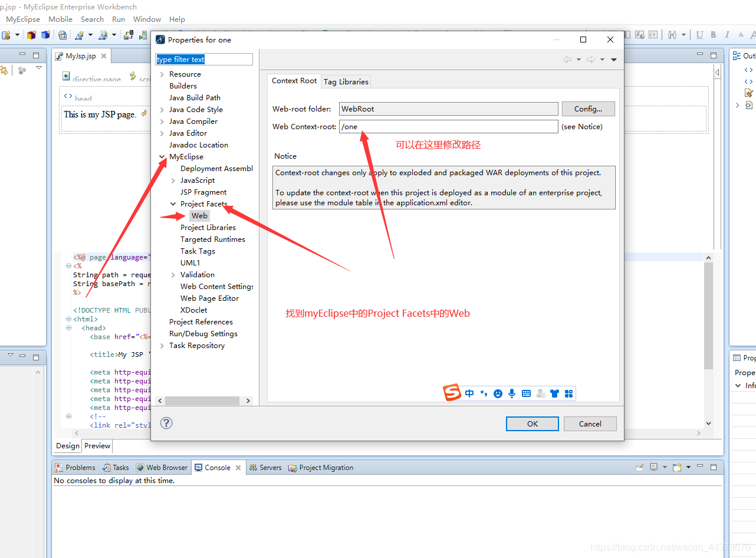Open the MyEclipse menu
This screenshot has width=756, height=558.
coord(23,19)
